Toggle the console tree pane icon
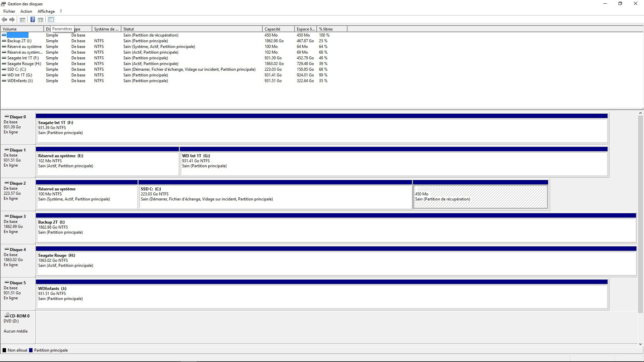The height and width of the screenshot is (362, 644). click(22, 20)
